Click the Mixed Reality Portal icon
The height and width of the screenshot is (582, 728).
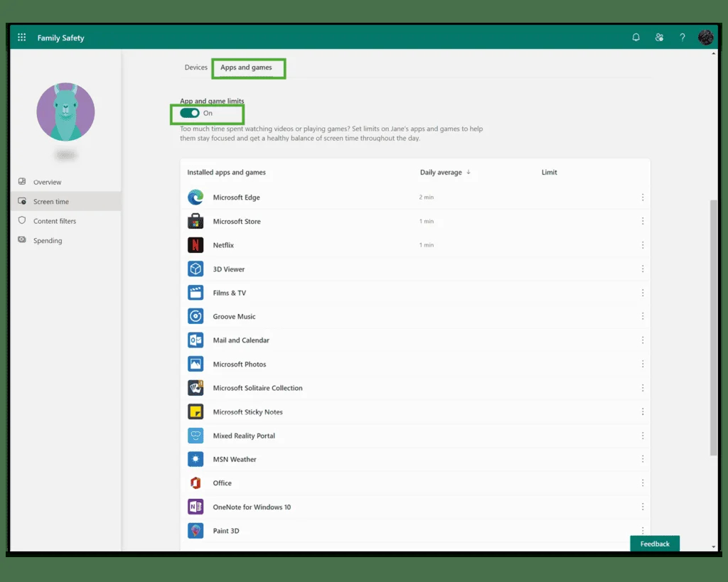pos(196,436)
